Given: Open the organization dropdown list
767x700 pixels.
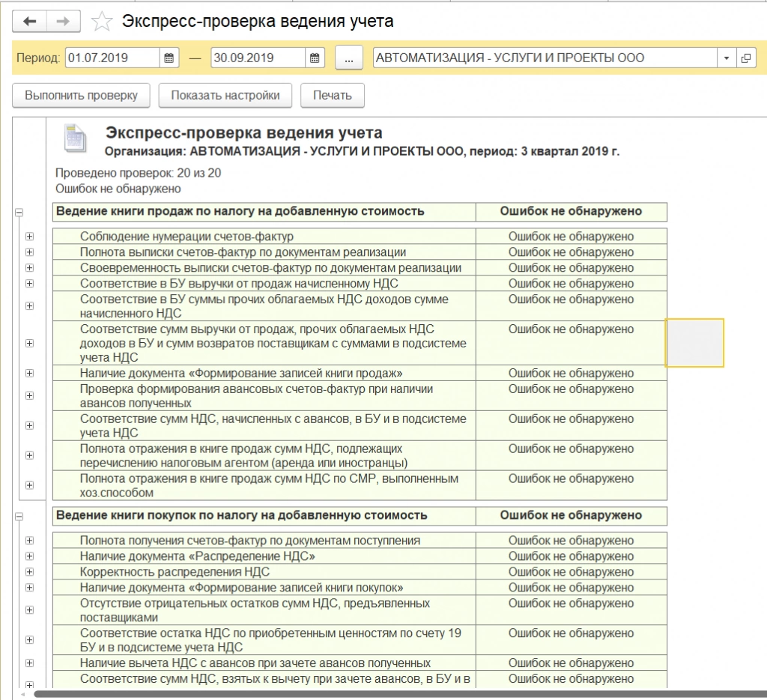Looking at the screenshot, I should [726, 58].
